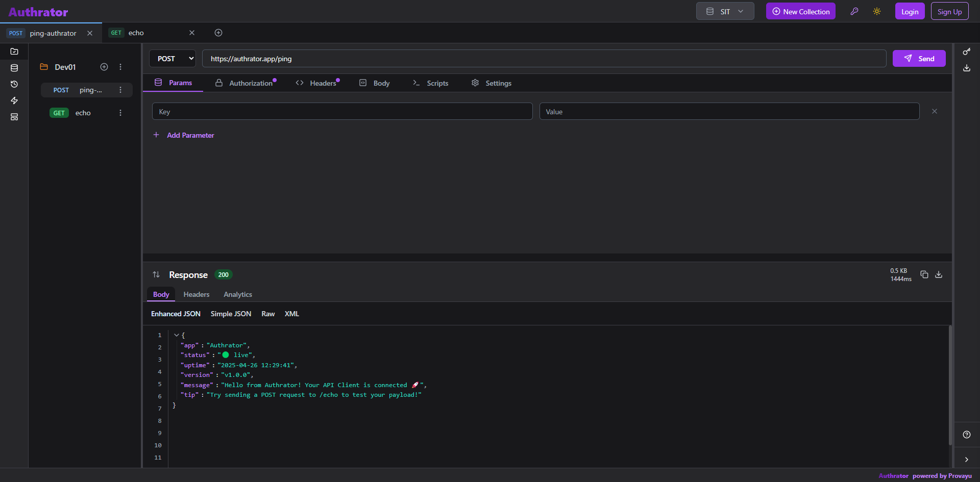Screen dimensions: 980x482
Task: Click the Login button
Action: coord(910,11)
